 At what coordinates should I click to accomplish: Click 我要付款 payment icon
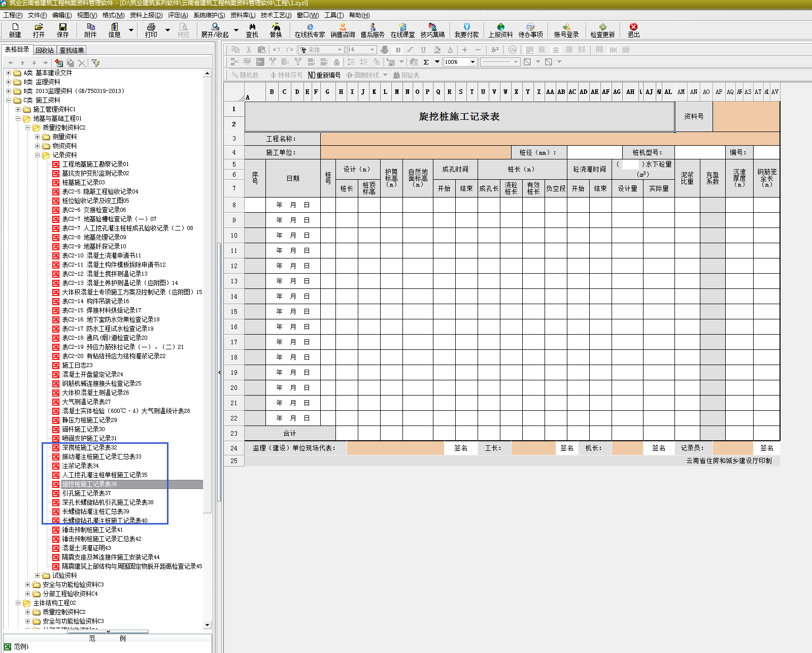point(466,30)
